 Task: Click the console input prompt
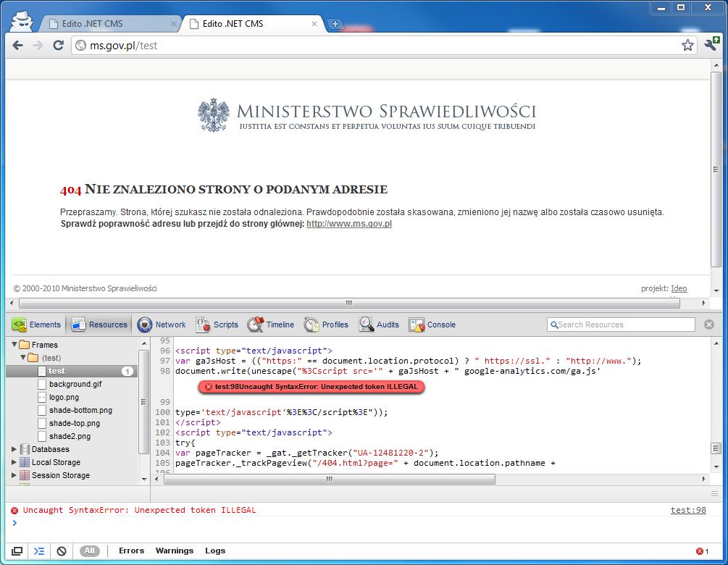(x=362, y=523)
